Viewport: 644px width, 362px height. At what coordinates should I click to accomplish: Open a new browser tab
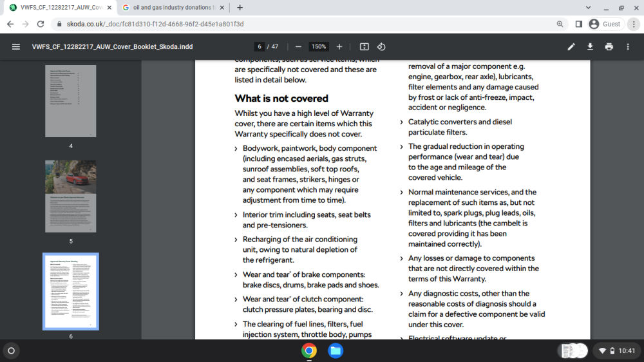click(240, 7)
